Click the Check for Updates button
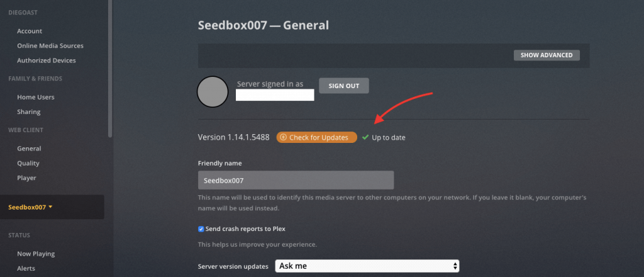 316,137
